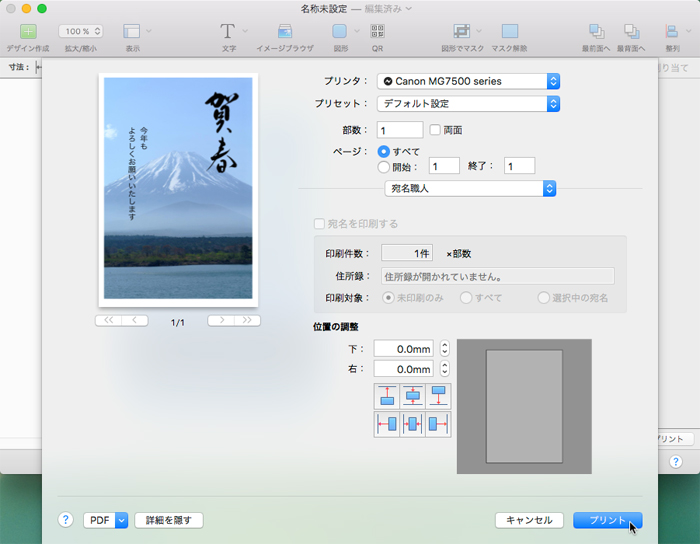This screenshot has height=544, width=700.
Task: Open help with the question mark button
Action: coord(66,520)
